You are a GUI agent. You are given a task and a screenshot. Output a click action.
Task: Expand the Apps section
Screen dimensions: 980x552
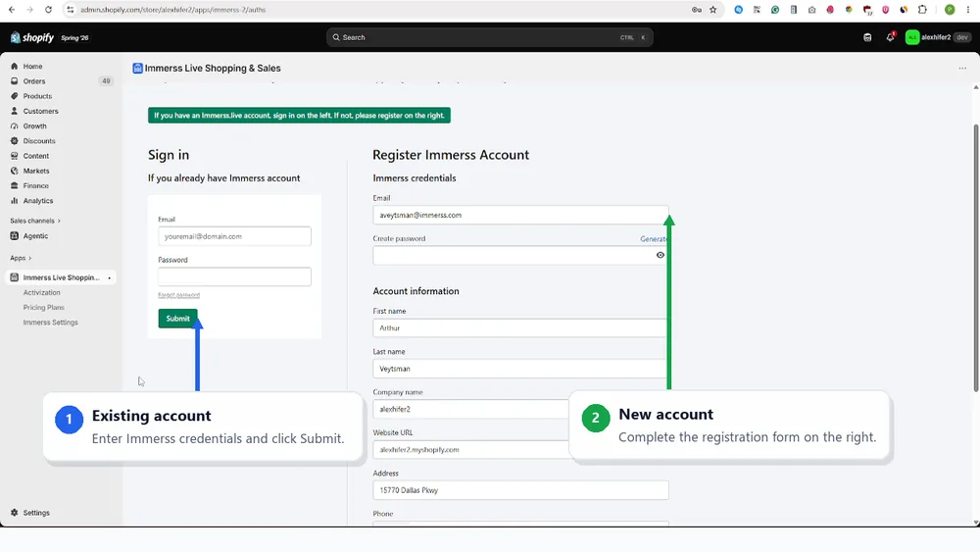21,258
